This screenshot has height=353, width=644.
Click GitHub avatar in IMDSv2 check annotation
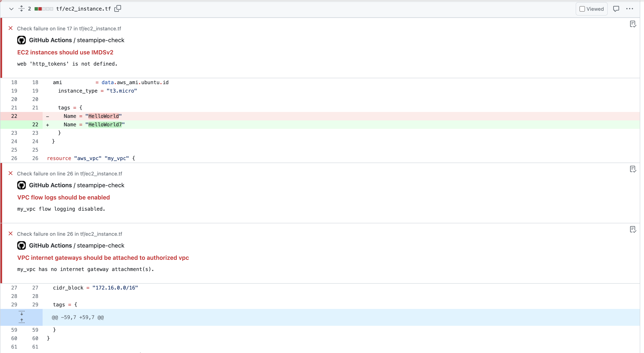(22, 40)
